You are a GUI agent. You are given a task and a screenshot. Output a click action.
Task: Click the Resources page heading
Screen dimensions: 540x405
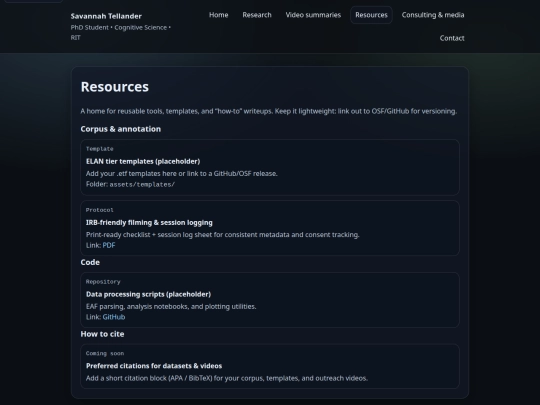point(115,87)
